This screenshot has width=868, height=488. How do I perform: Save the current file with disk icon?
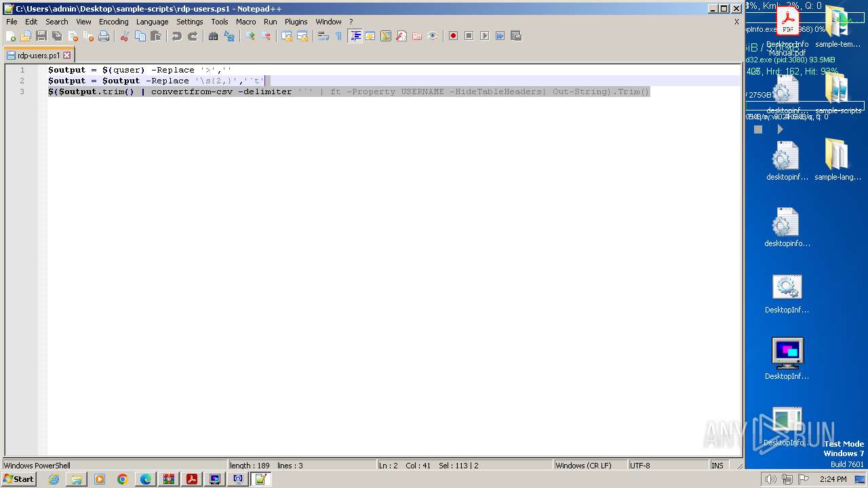pyautogui.click(x=41, y=36)
